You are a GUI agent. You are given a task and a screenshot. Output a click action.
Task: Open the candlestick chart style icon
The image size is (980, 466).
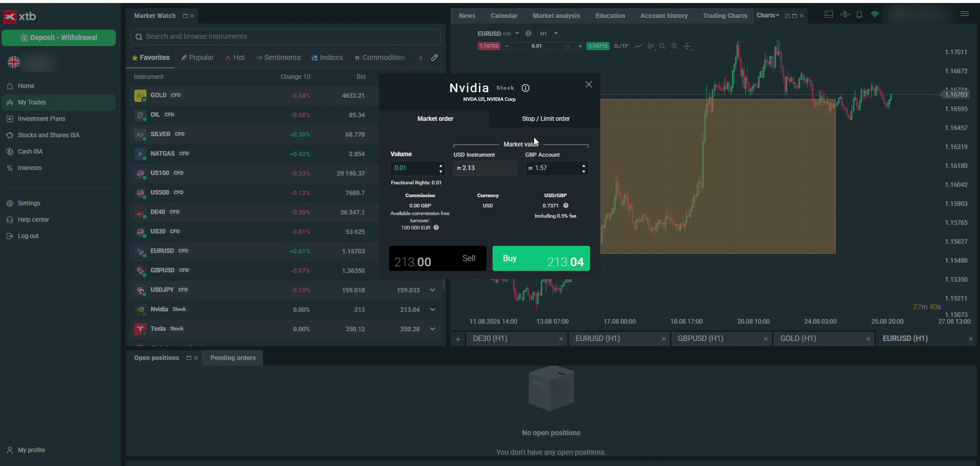[x=650, y=46]
